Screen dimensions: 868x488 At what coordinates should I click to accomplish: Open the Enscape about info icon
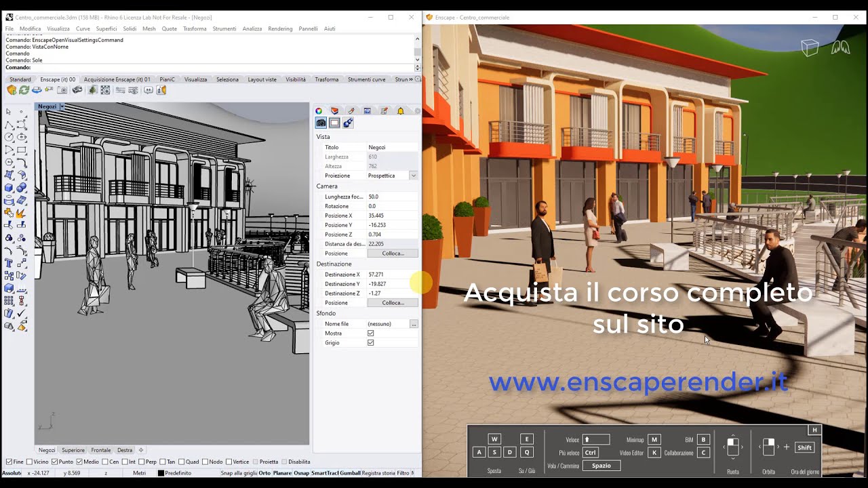(161, 90)
